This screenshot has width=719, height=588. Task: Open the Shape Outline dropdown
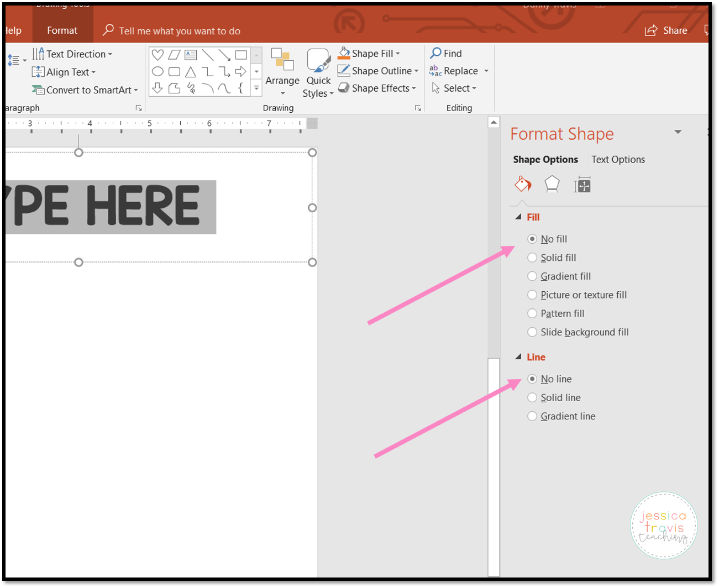pyautogui.click(x=378, y=71)
